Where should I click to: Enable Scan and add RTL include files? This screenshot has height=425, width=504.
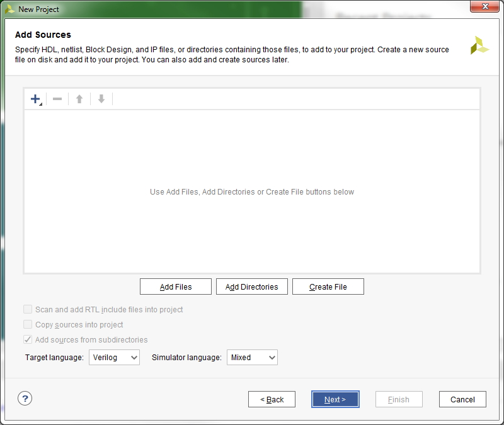tap(28, 309)
